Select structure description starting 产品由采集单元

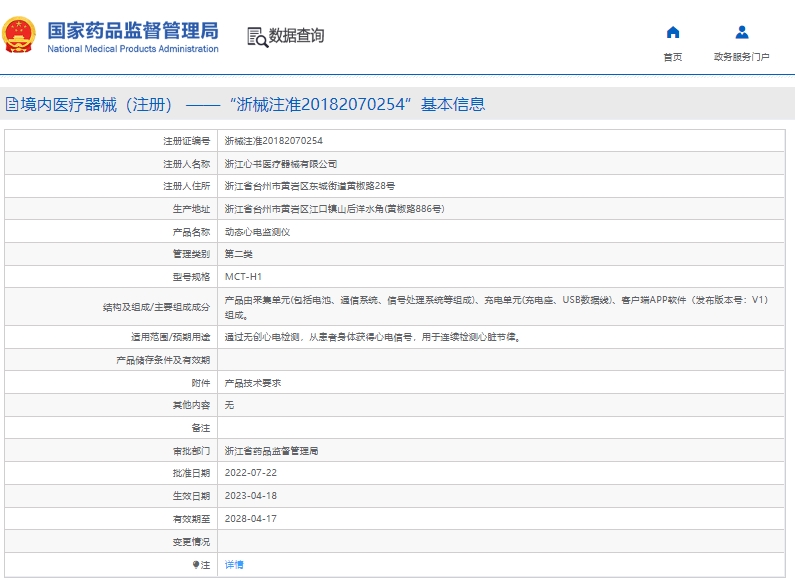(497, 307)
